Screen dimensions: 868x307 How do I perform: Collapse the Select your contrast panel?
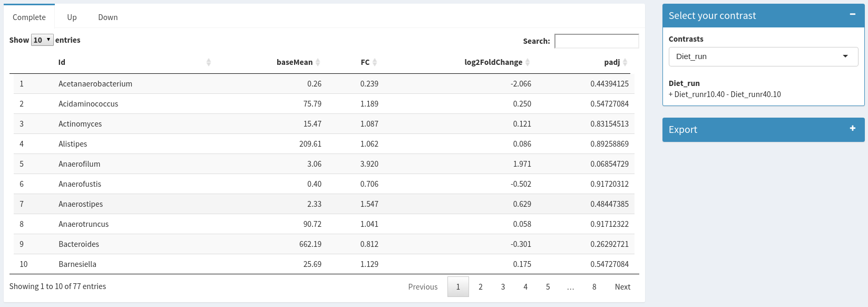pos(852,15)
